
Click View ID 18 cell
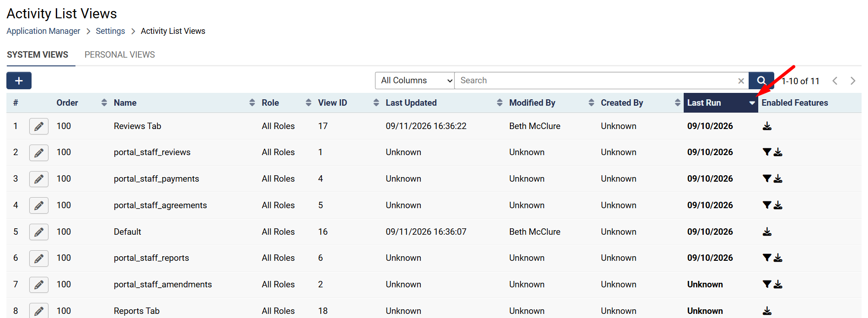(323, 311)
